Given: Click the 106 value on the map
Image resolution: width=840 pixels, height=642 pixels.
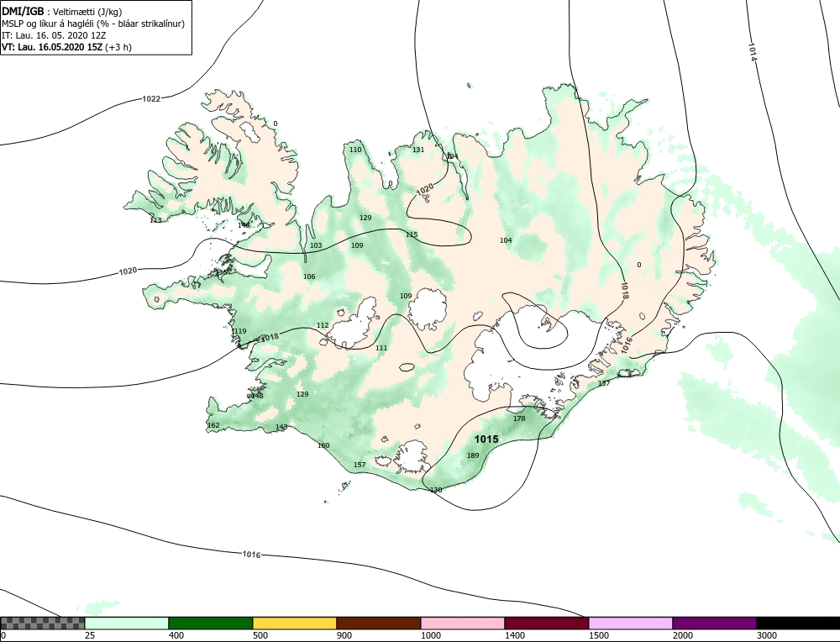Looking at the screenshot, I should coord(309,276).
